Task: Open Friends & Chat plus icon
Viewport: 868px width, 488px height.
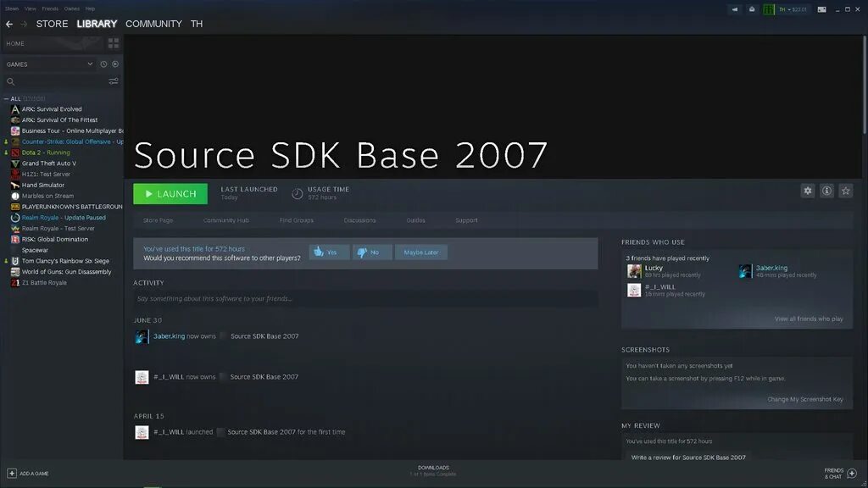Action: point(852,473)
